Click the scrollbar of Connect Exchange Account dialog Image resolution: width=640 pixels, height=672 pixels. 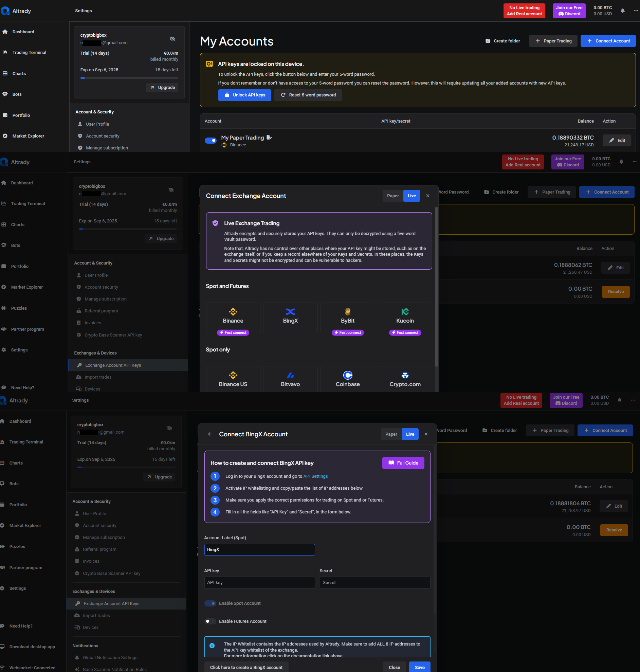click(436, 287)
